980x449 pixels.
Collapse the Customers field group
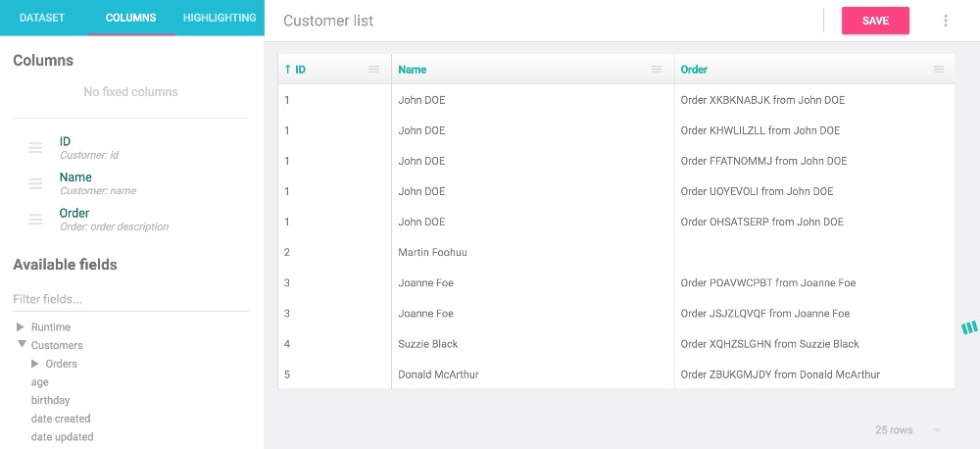[22, 344]
